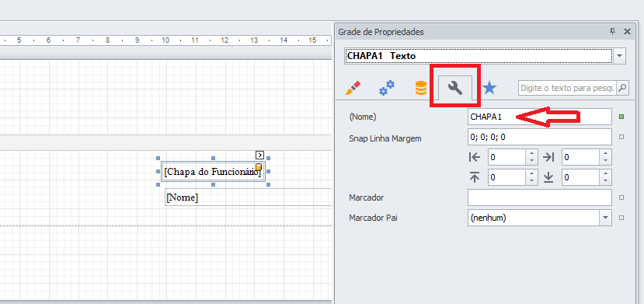Open the Appearance paintbrush tab
Screen dimensions: 644x304
point(353,88)
